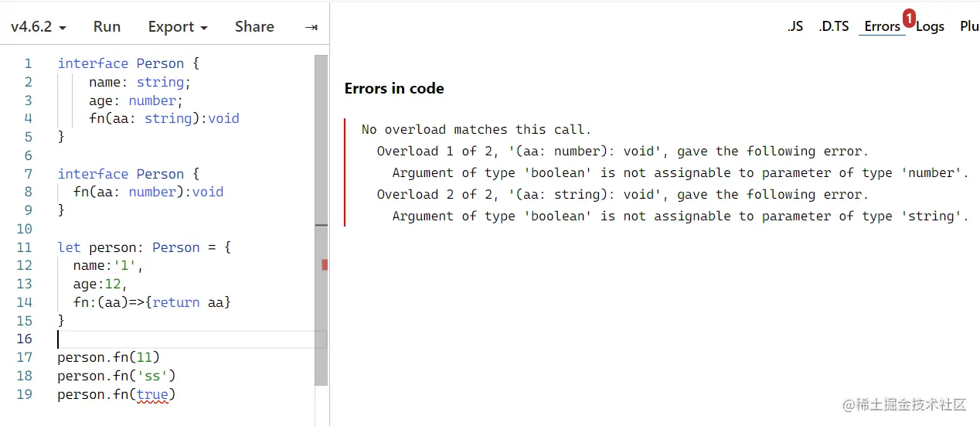
Task: Click the Share button
Action: click(254, 27)
